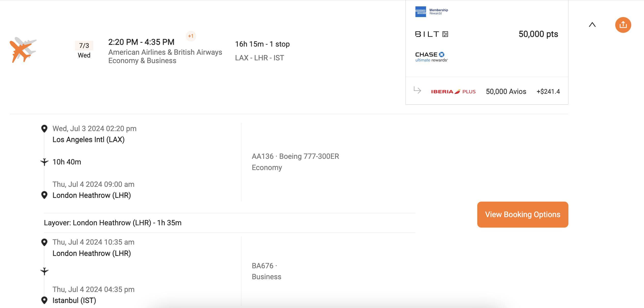The width and height of the screenshot is (644, 308).
Task: Click the location pin at London Heathrow arrival
Action: pos(44,195)
